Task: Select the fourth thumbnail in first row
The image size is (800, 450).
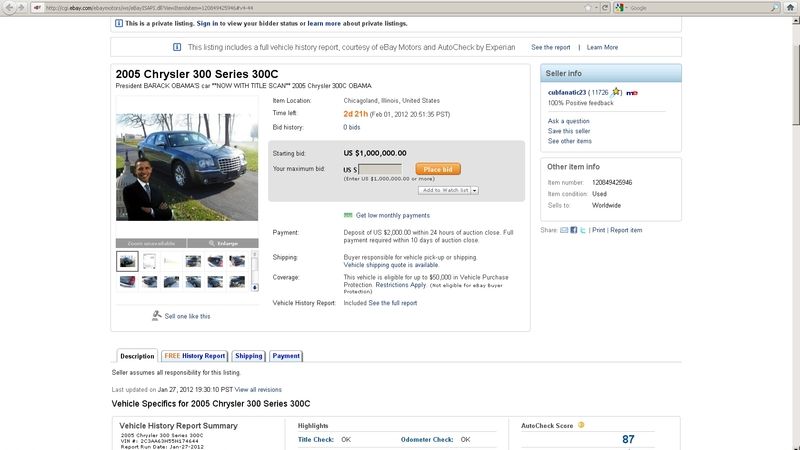Action: (x=193, y=261)
